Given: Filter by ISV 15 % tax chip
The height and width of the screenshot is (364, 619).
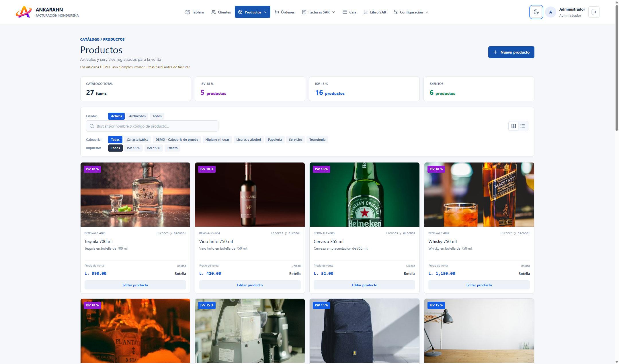Looking at the screenshot, I should click(154, 148).
